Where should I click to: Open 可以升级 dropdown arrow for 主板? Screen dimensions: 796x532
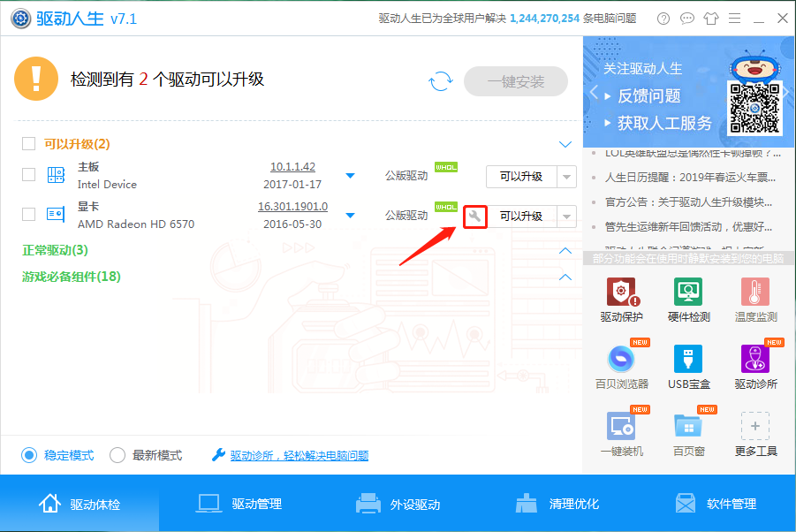pos(566,177)
